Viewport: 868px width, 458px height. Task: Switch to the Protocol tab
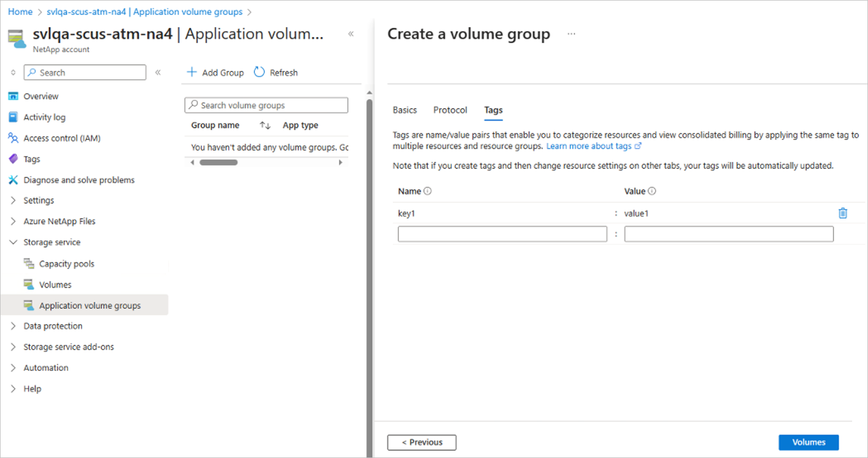click(x=450, y=110)
